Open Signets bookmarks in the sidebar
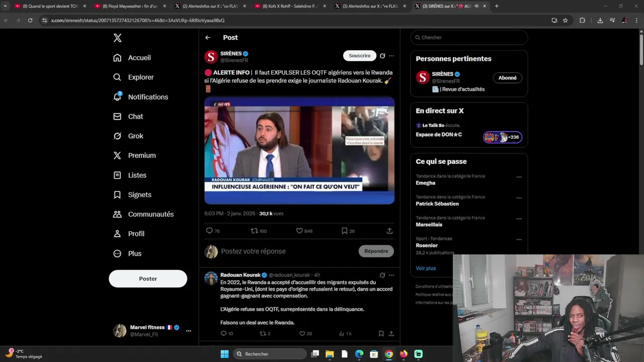Screen dimensions: 644x362 (x=132, y=195)
